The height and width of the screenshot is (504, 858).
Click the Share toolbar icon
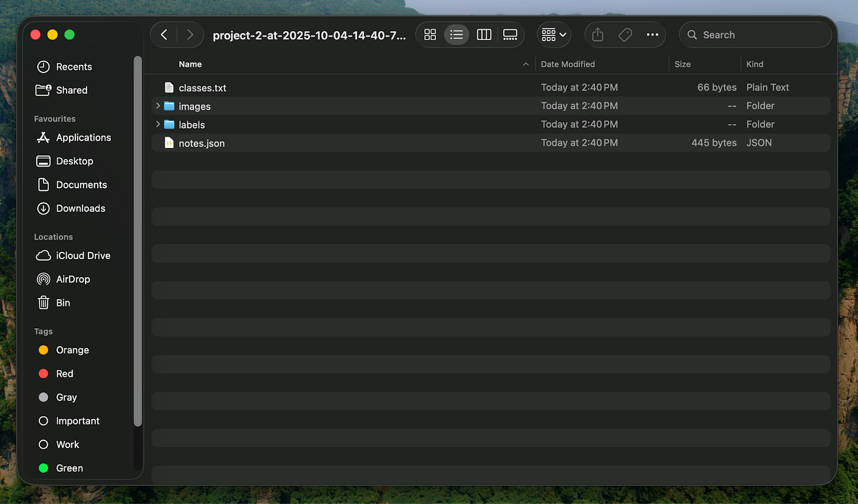coord(598,35)
